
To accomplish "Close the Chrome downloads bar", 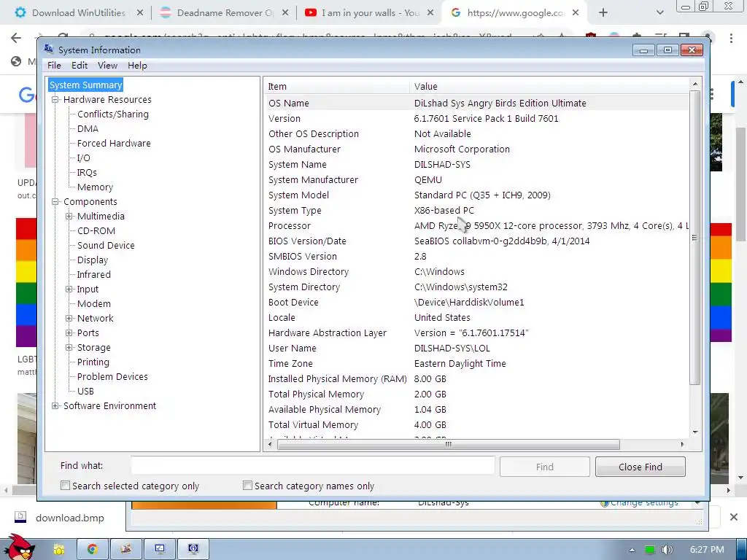I will coord(734,517).
